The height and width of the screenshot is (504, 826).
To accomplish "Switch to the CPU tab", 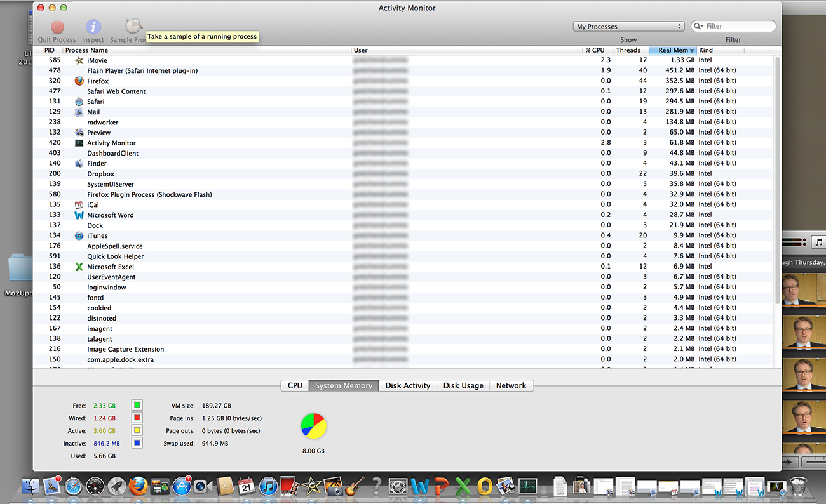I will coord(295,385).
